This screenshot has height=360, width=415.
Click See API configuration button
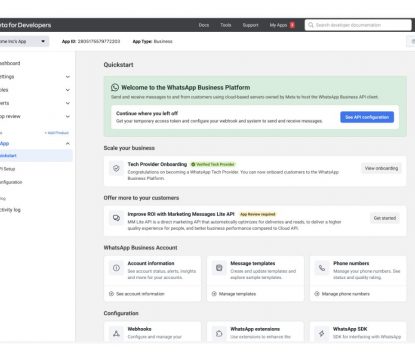coord(367,117)
